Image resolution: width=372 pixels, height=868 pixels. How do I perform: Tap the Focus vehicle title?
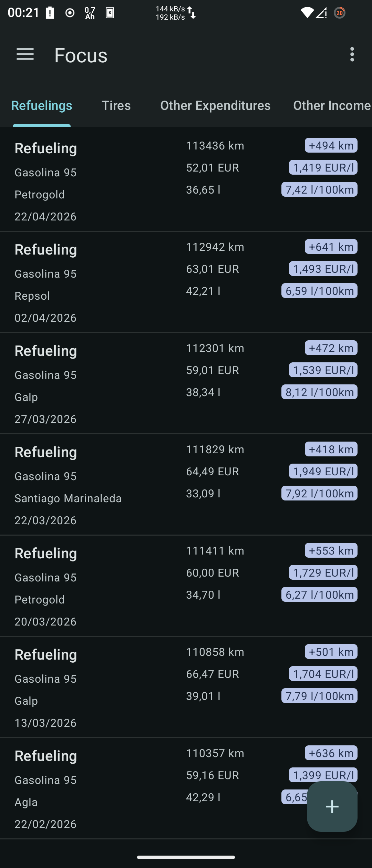pyautogui.click(x=81, y=55)
